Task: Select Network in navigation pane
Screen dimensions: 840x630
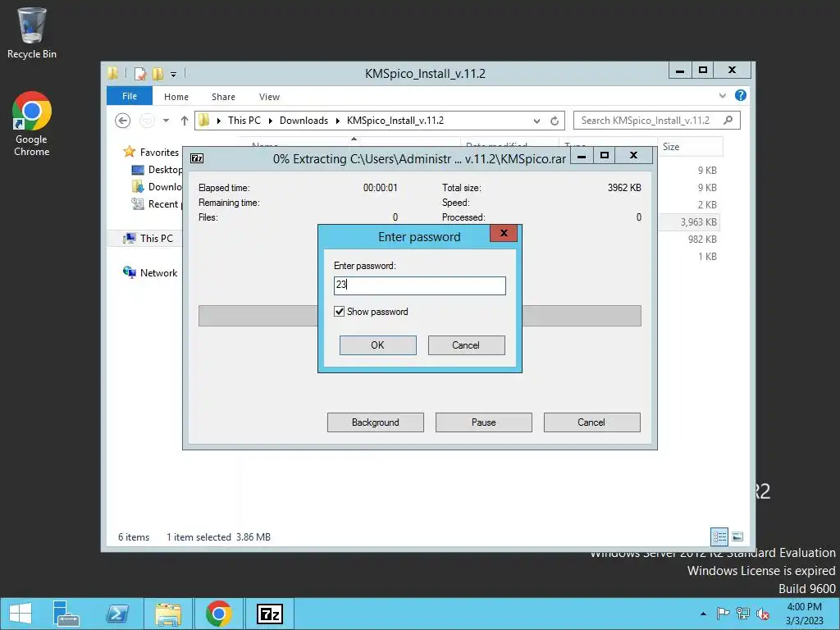Action: click(150, 272)
